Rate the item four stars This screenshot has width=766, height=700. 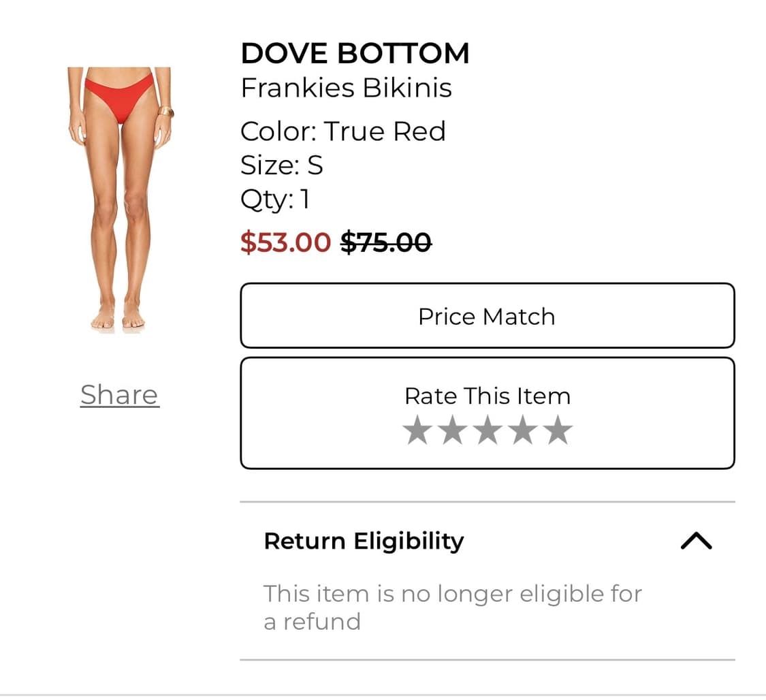523,431
